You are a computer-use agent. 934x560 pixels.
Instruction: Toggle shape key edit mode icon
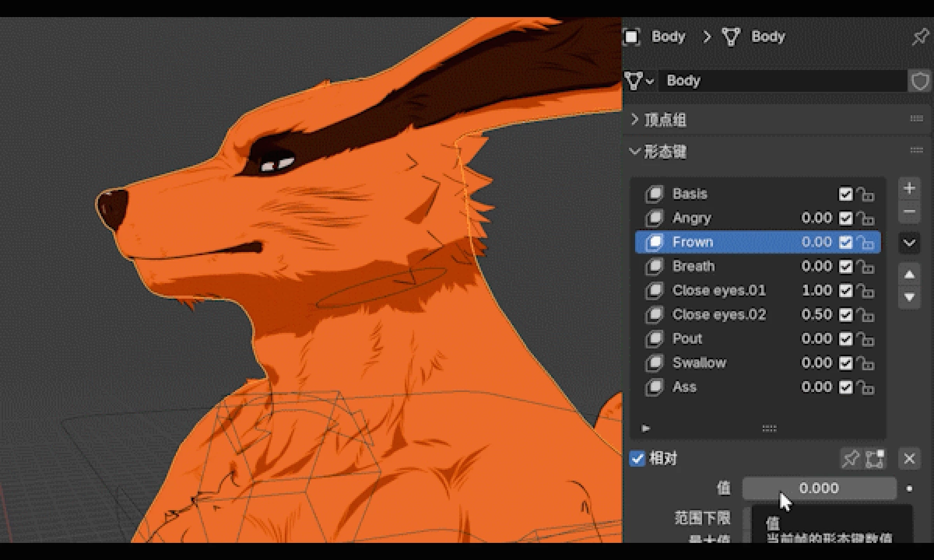(x=874, y=459)
